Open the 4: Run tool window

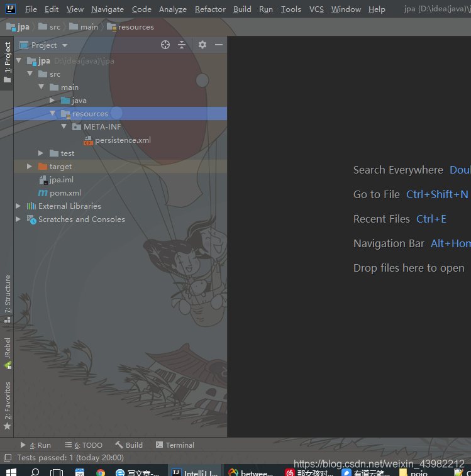[x=36, y=445]
